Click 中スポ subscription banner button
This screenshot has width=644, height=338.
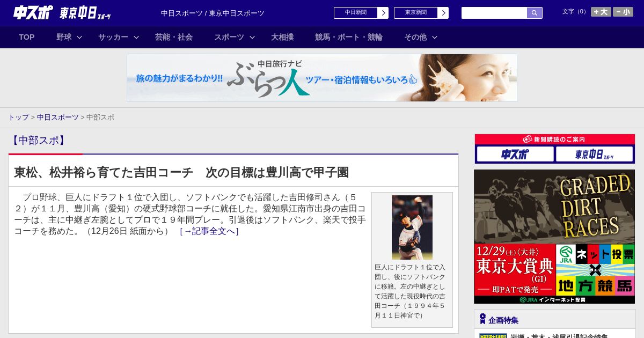515,155
